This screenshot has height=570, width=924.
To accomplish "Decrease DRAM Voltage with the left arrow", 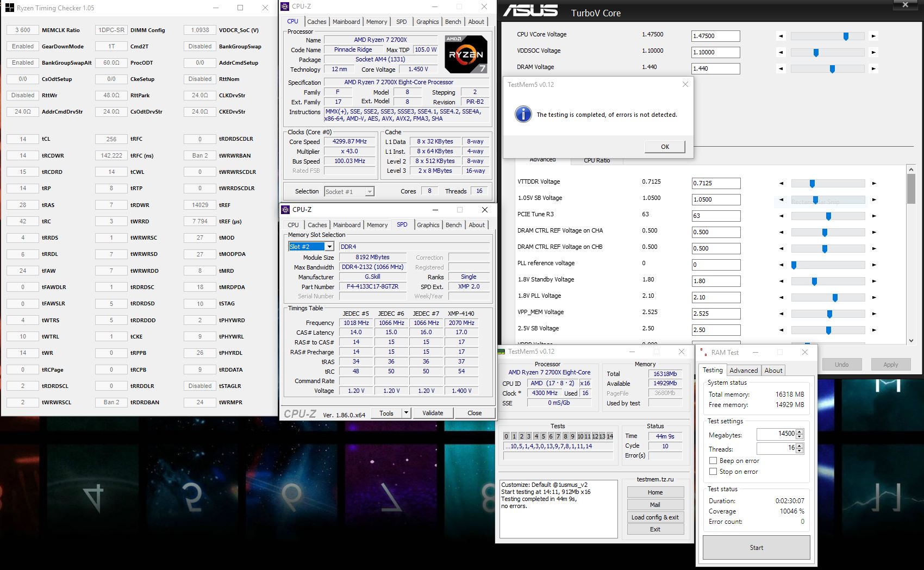I will pos(781,69).
